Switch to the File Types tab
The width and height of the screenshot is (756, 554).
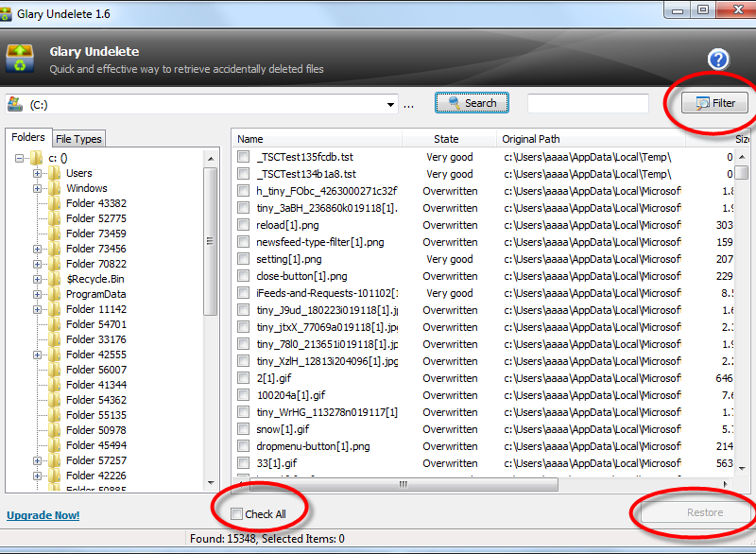[78, 139]
